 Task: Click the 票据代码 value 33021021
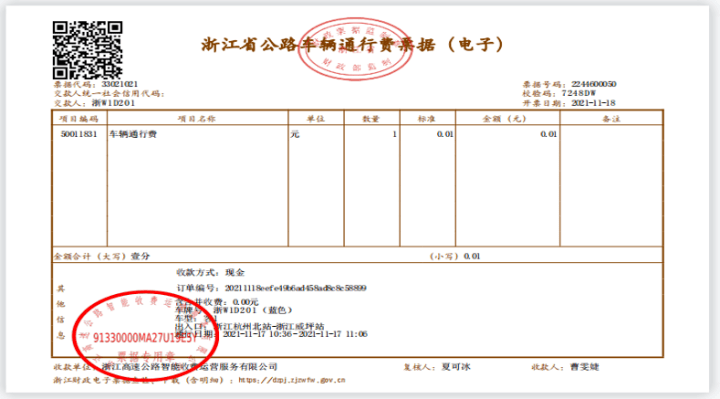(119, 84)
